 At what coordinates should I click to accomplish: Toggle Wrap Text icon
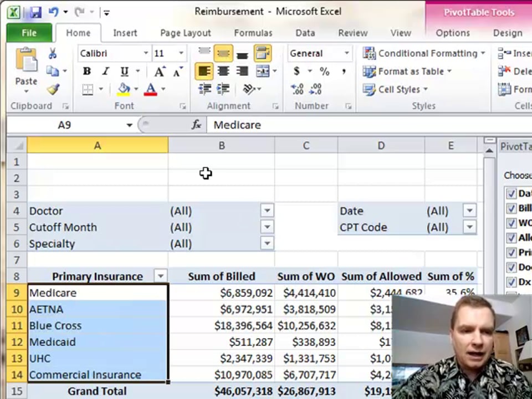tap(263, 53)
